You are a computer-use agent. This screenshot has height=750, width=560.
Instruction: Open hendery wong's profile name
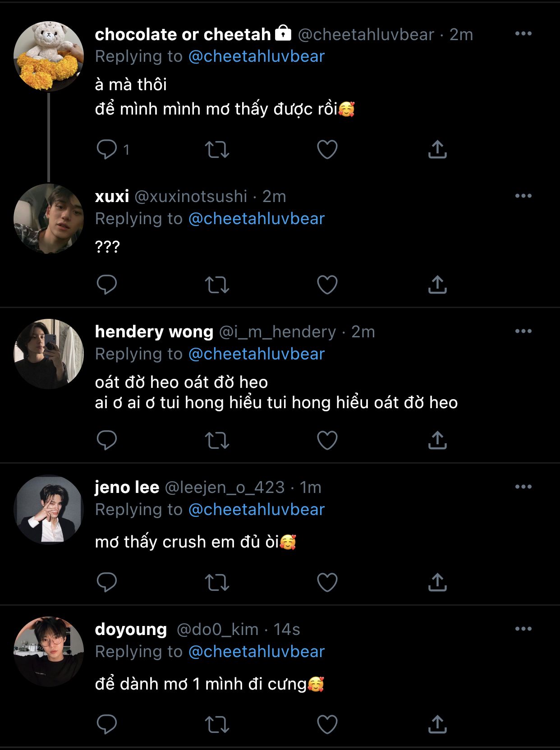(154, 332)
